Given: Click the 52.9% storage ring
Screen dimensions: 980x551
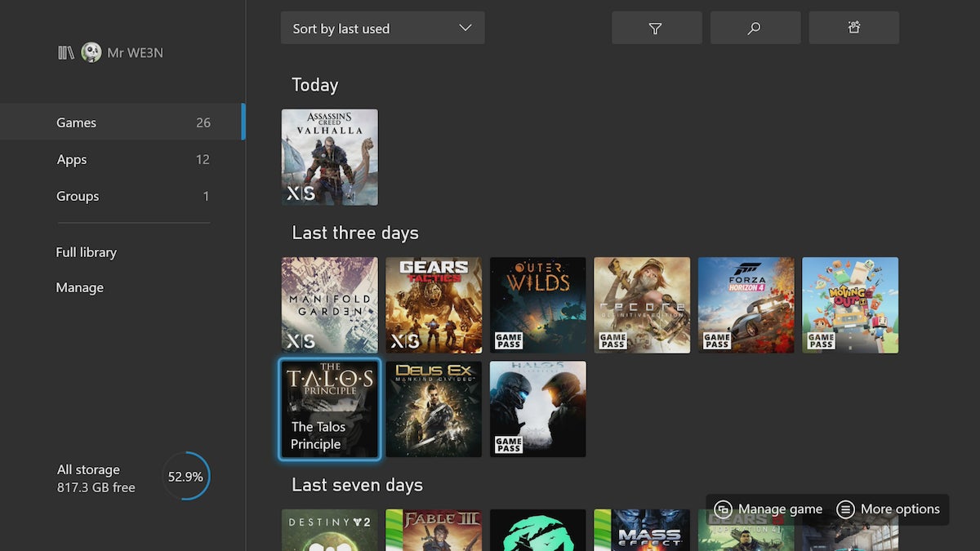Looking at the screenshot, I should (185, 476).
